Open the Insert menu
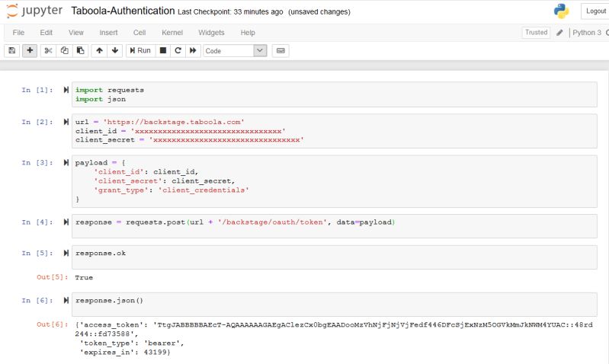The width and height of the screenshot is (609, 364). (x=108, y=33)
